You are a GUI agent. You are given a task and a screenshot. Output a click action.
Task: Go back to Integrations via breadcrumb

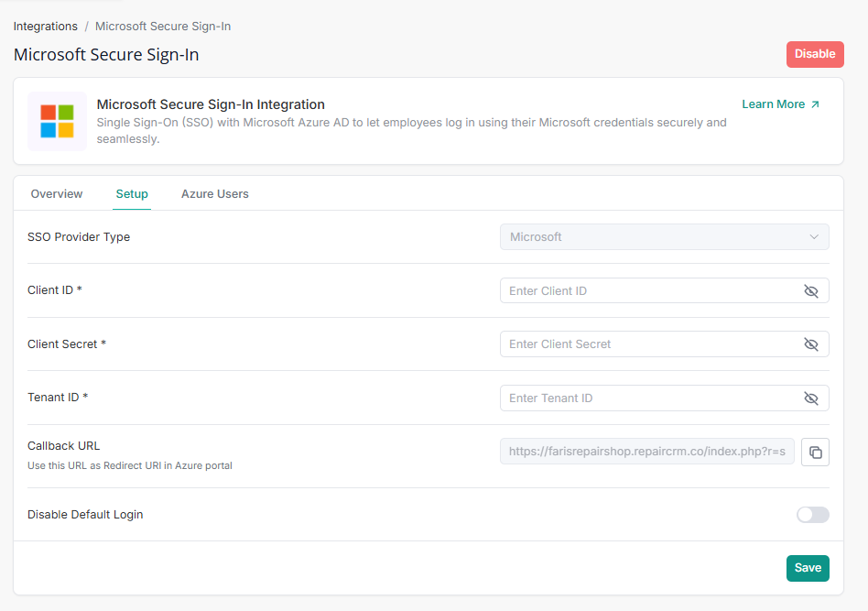point(45,27)
